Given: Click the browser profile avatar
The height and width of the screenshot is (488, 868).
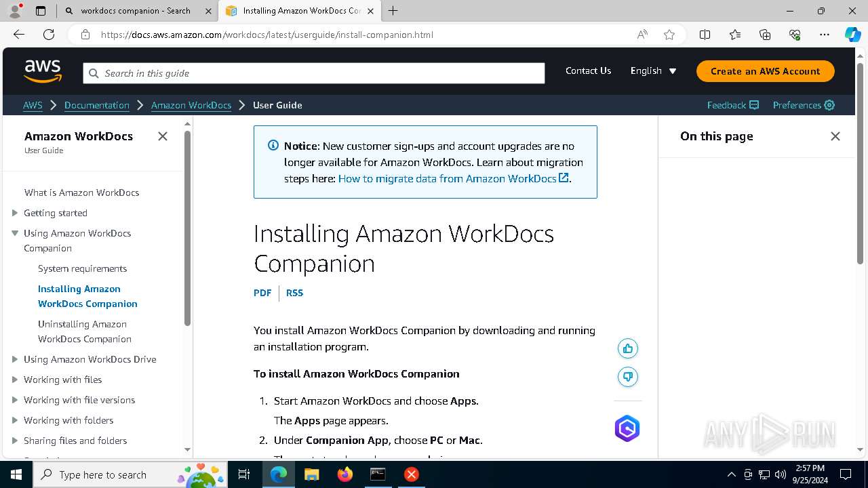Looking at the screenshot, I should coord(15,11).
